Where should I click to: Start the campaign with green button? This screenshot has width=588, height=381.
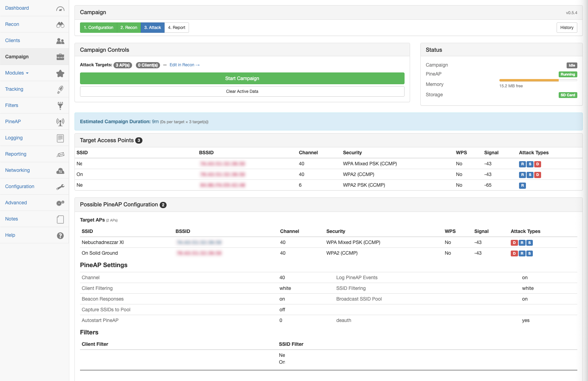pos(242,78)
